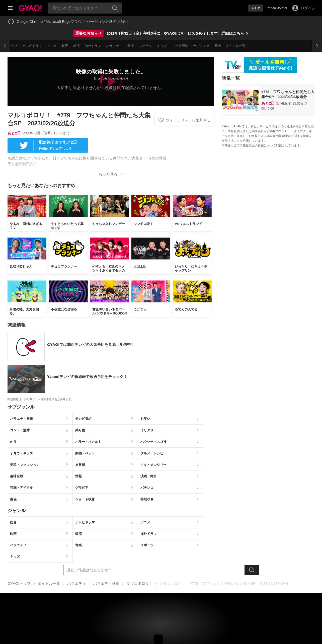This screenshot has height=644, width=322.
Task: Click the info icon beside browser update notice
Action: pos(11,22)
